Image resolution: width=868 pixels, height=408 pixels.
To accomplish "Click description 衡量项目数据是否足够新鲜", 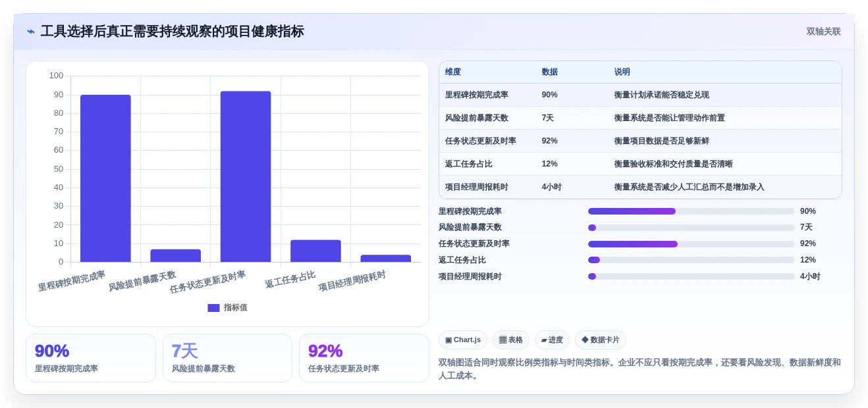I will point(662,141).
